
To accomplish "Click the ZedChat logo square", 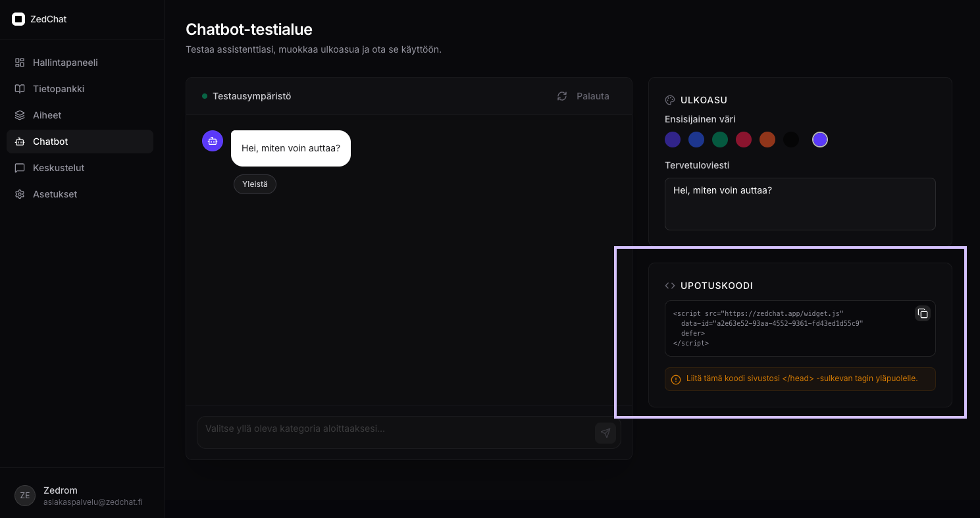I will click(x=18, y=18).
